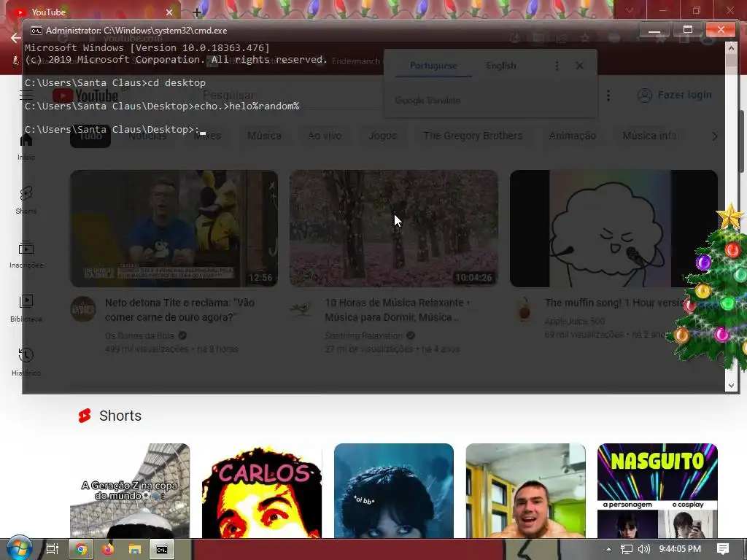Open Biblioteca in YouTube sidebar

(x=26, y=308)
